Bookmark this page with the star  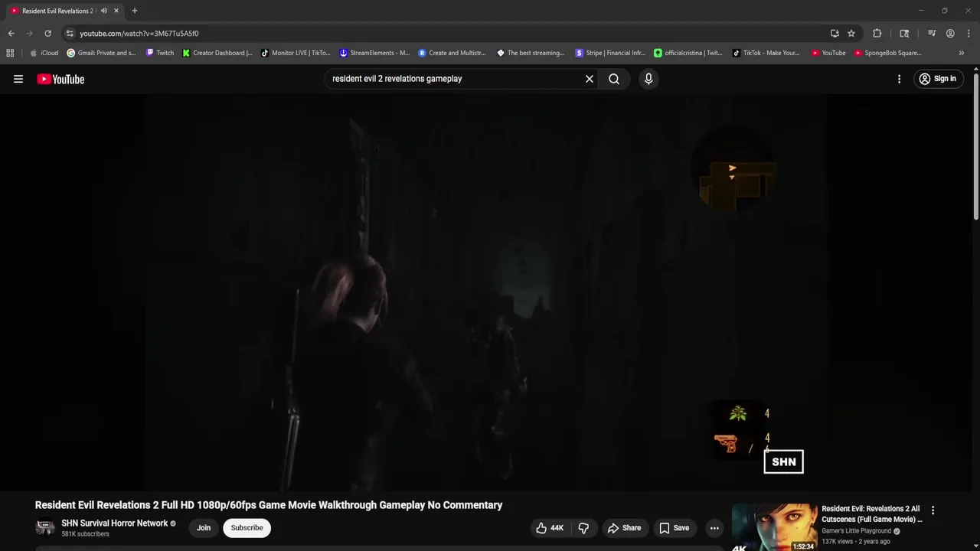(851, 34)
